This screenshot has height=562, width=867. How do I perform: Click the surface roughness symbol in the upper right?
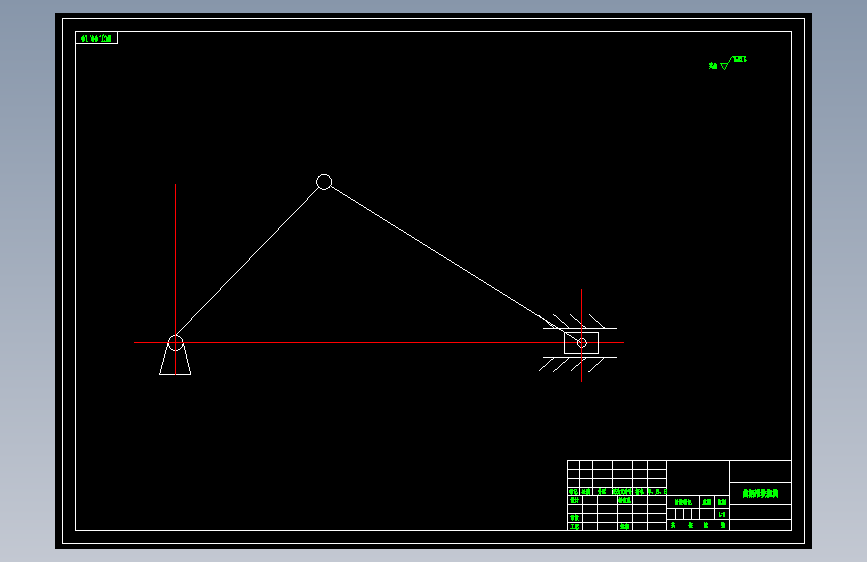(729, 63)
